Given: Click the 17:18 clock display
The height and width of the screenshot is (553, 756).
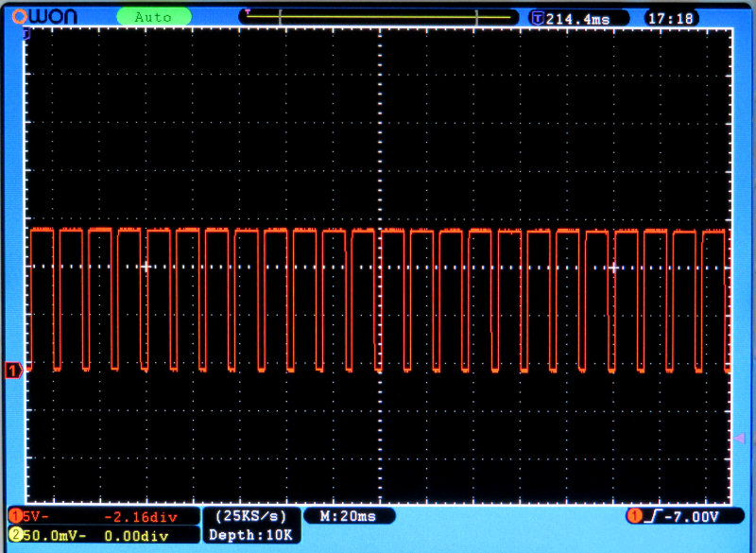Looking at the screenshot, I should [x=671, y=19].
